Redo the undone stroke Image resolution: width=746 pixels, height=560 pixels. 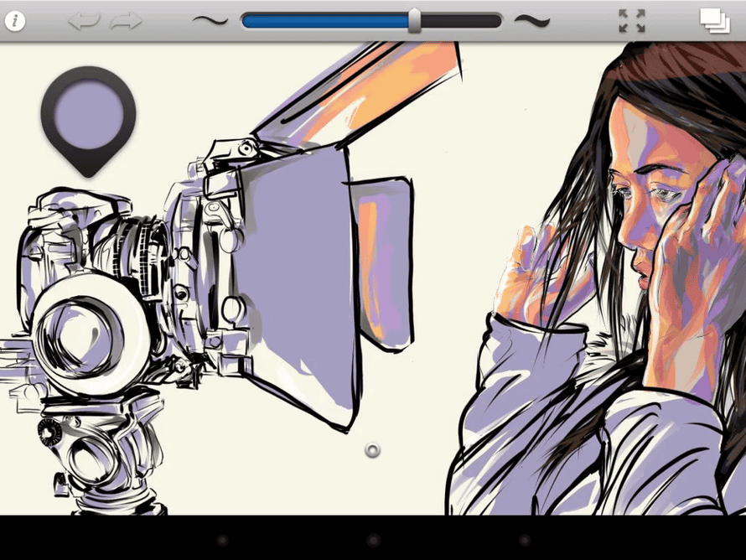coord(126,21)
